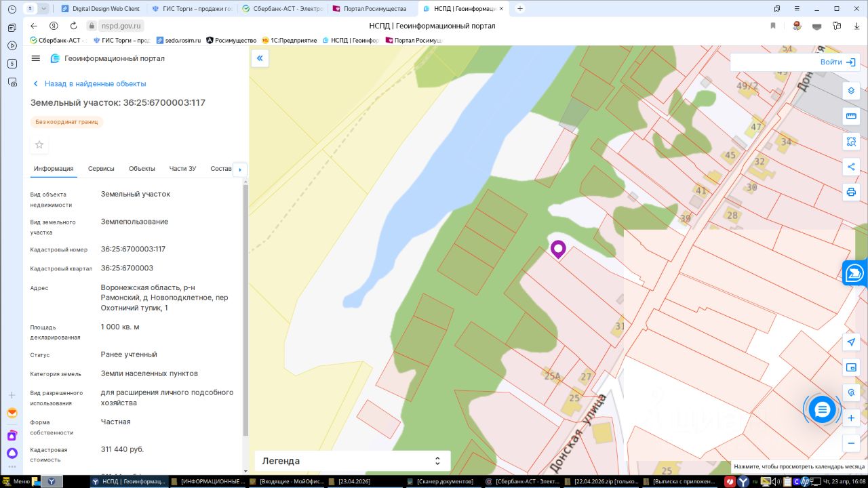This screenshot has height=488, width=868.
Task: Click the Геоинформационный портал logo
Action: coord(108,58)
